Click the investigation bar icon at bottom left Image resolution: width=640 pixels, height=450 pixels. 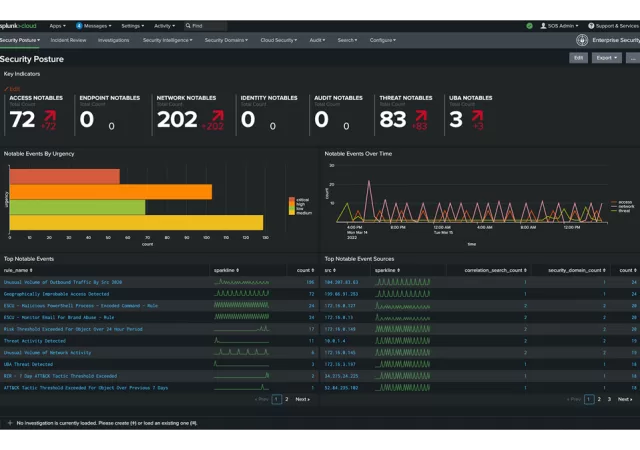9,423
